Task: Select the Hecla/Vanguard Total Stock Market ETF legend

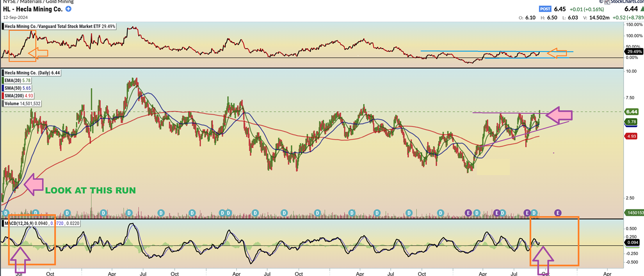Action: click(59, 26)
